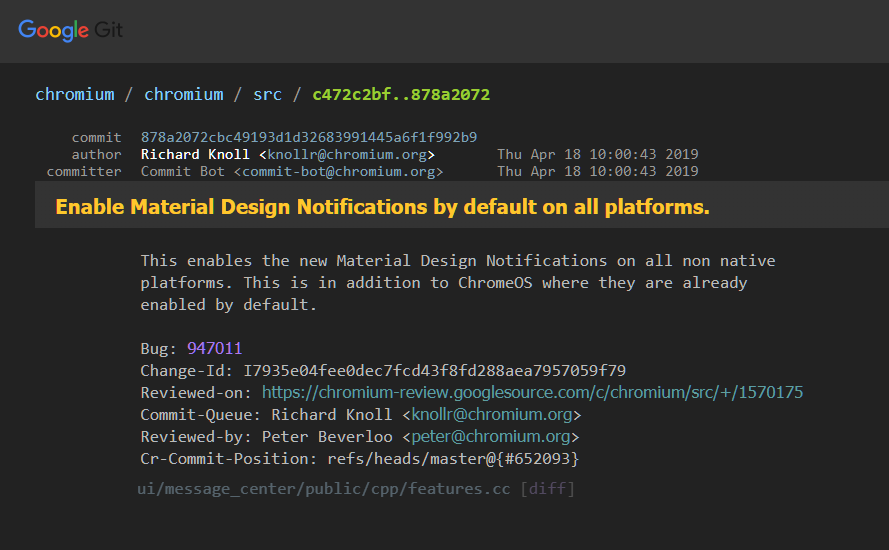Open ui/message_center/public/cpp/features.cc file

tap(324, 489)
